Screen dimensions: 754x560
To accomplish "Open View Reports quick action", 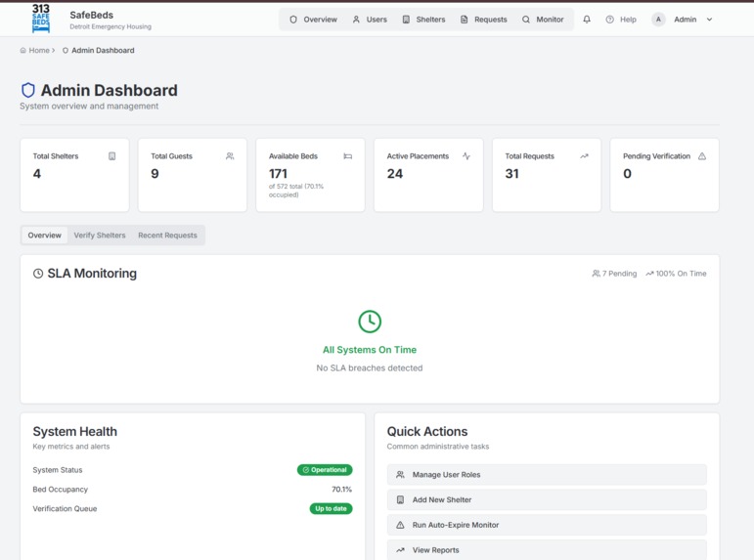I will pyautogui.click(x=547, y=550).
